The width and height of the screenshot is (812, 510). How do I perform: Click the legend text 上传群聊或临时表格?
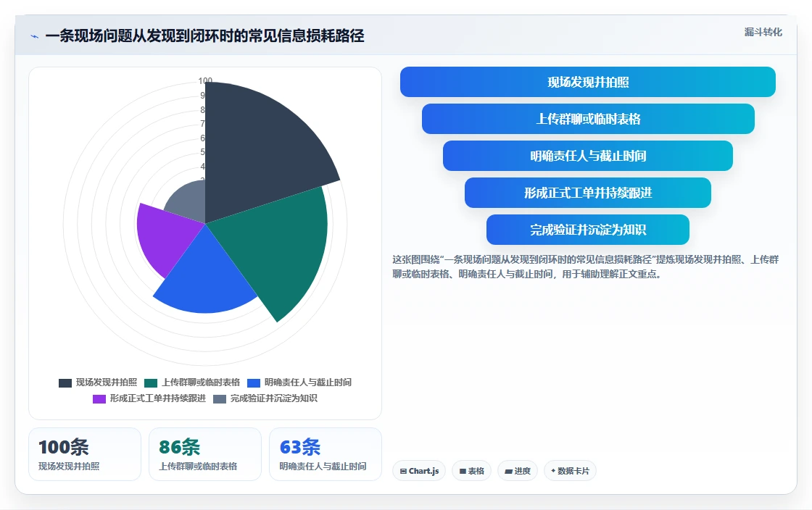(x=200, y=382)
